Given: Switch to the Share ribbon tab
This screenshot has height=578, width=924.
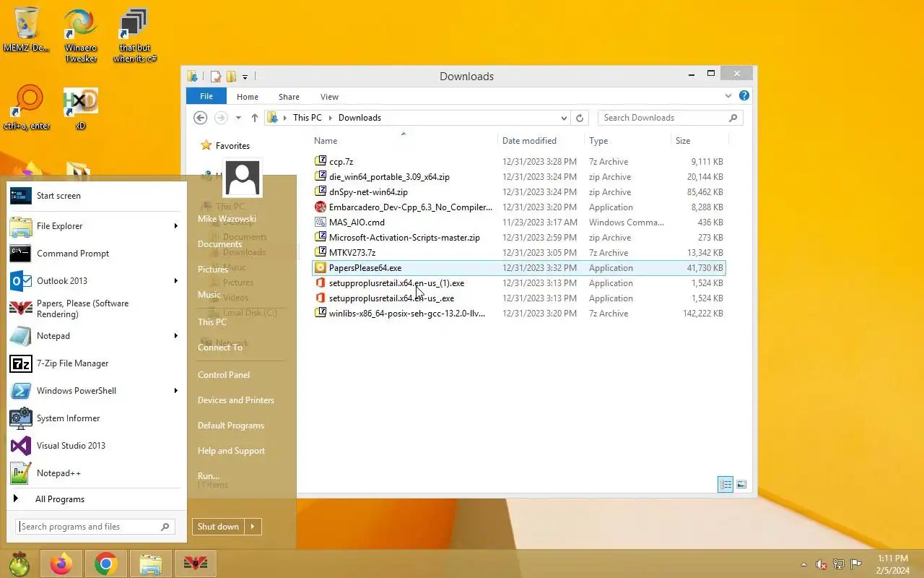Looking at the screenshot, I should point(289,97).
